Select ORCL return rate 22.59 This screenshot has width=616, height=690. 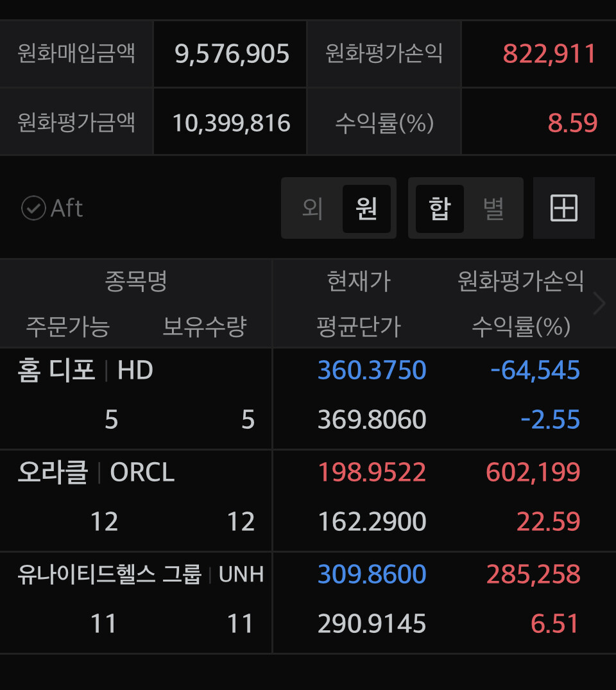tap(548, 521)
